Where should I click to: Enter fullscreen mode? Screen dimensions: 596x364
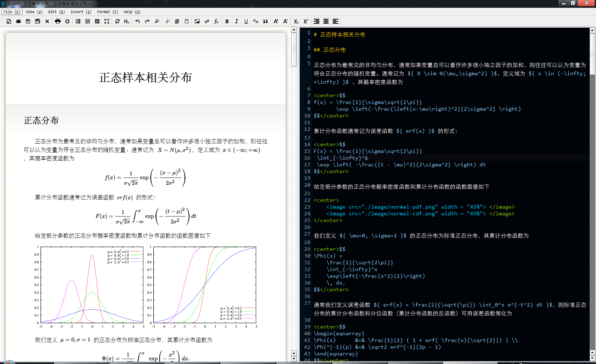click(107, 21)
